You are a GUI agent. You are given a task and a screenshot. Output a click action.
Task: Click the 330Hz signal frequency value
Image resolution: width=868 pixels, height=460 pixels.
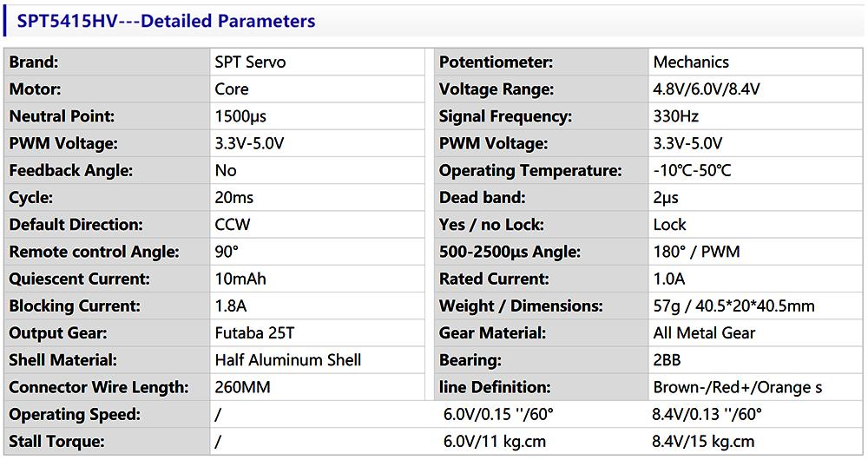coord(676,116)
